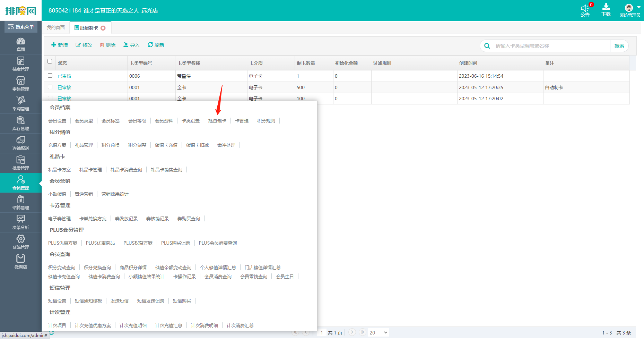644x339 pixels.
Task: Open 结算管理 in the sidebar
Action: (21, 203)
